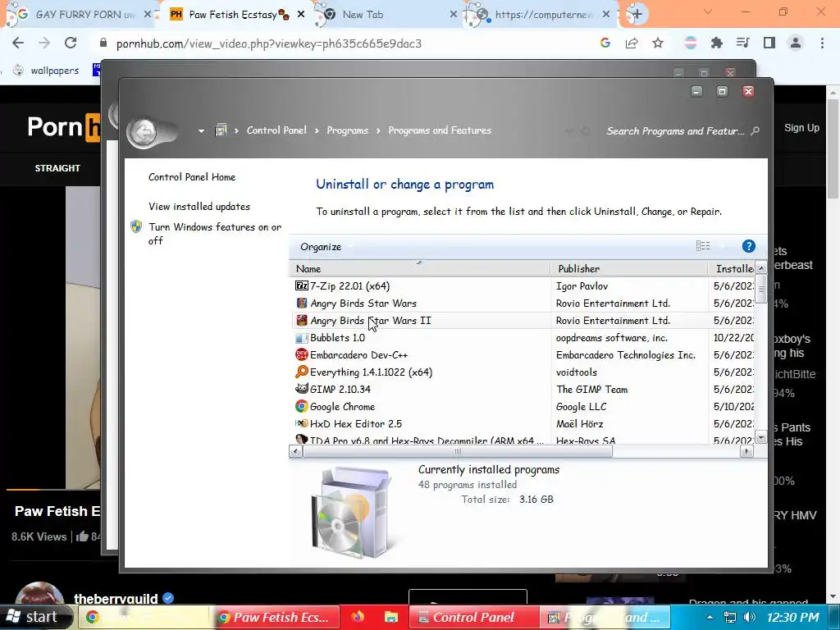Image resolution: width=840 pixels, height=630 pixels.
Task: Toggle the Chrome side panel icon
Action: pos(769,43)
